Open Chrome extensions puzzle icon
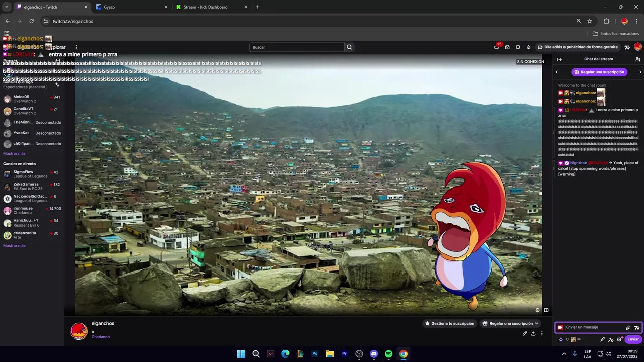 coord(606,21)
